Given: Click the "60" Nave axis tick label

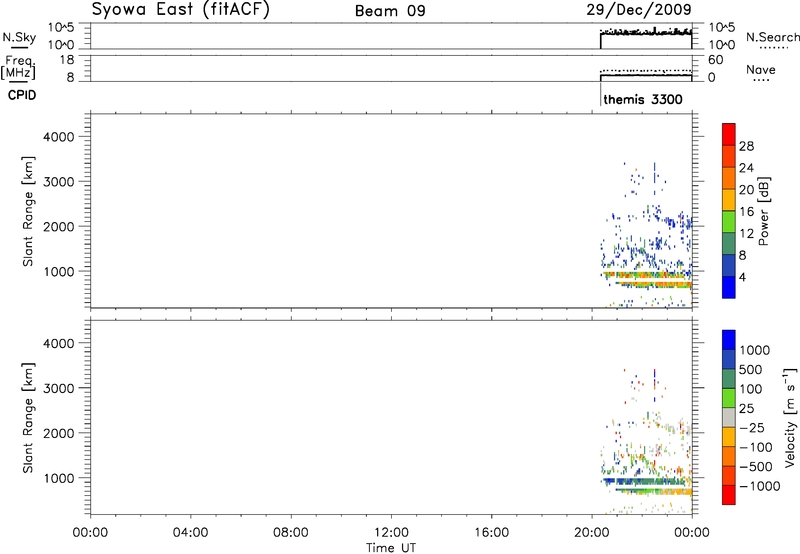Looking at the screenshot, I should point(716,60).
